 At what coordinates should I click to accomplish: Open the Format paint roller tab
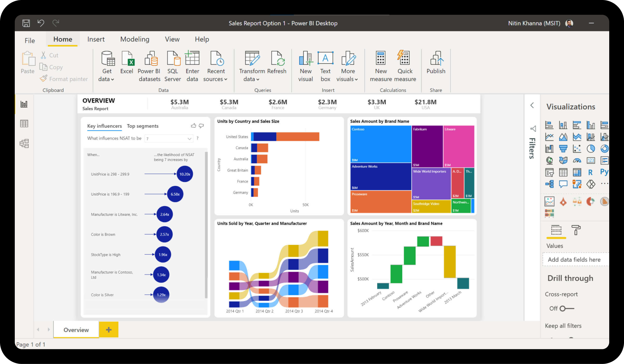click(x=576, y=230)
